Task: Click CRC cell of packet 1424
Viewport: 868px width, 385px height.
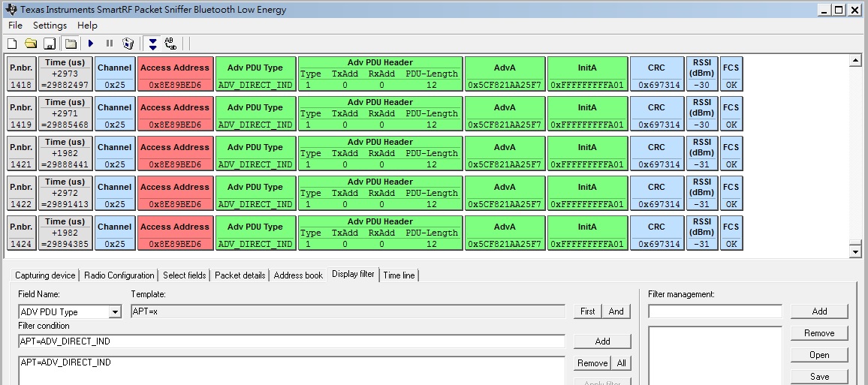Action: tap(656, 233)
